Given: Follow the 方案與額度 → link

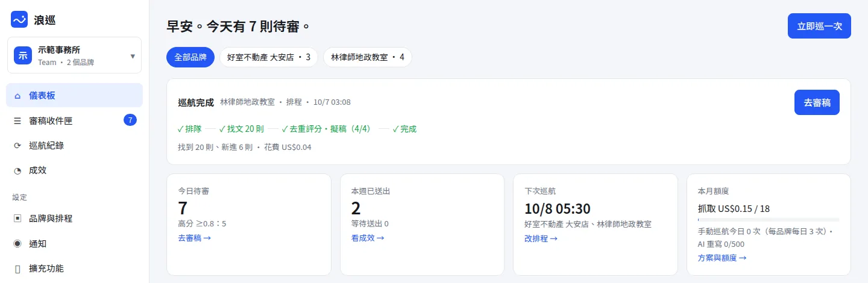Looking at the screenshot, I should click(x=722, y=258).
